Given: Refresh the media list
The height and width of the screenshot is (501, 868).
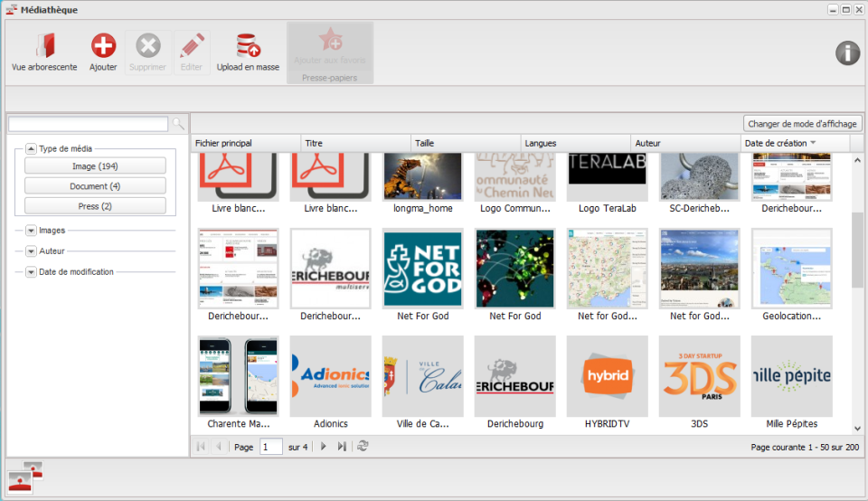Looking at the screenshot, I should (363, 446).
